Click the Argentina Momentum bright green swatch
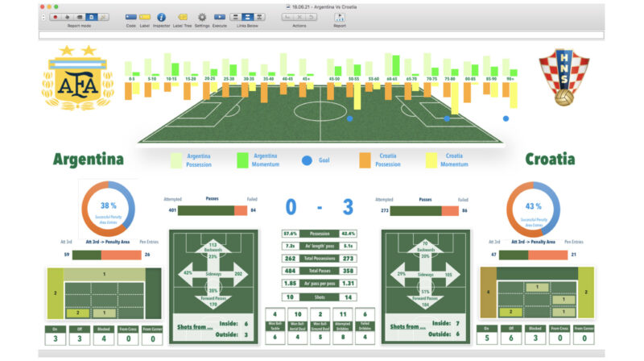The image size is (644, 361). pos(242,160)
